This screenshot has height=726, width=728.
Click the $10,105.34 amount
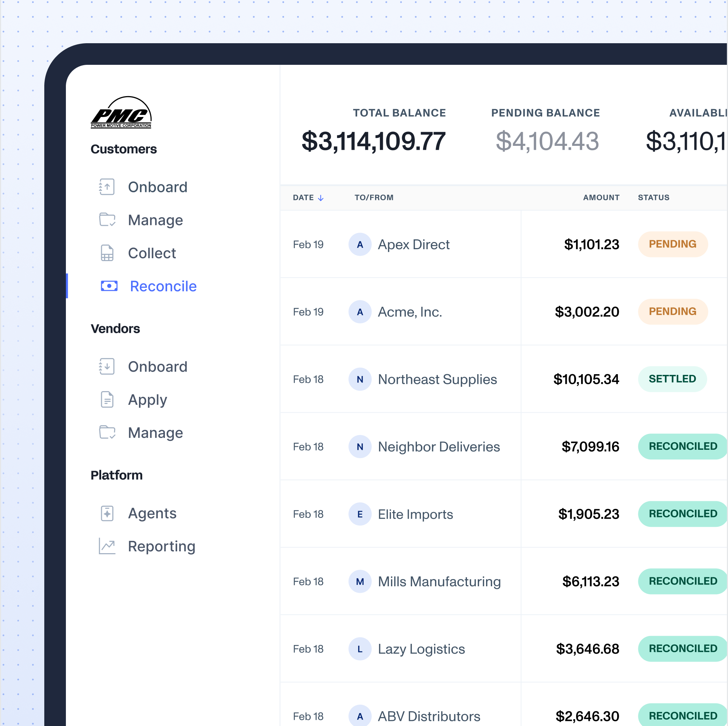pyautogui.click(x=586, y=380)
